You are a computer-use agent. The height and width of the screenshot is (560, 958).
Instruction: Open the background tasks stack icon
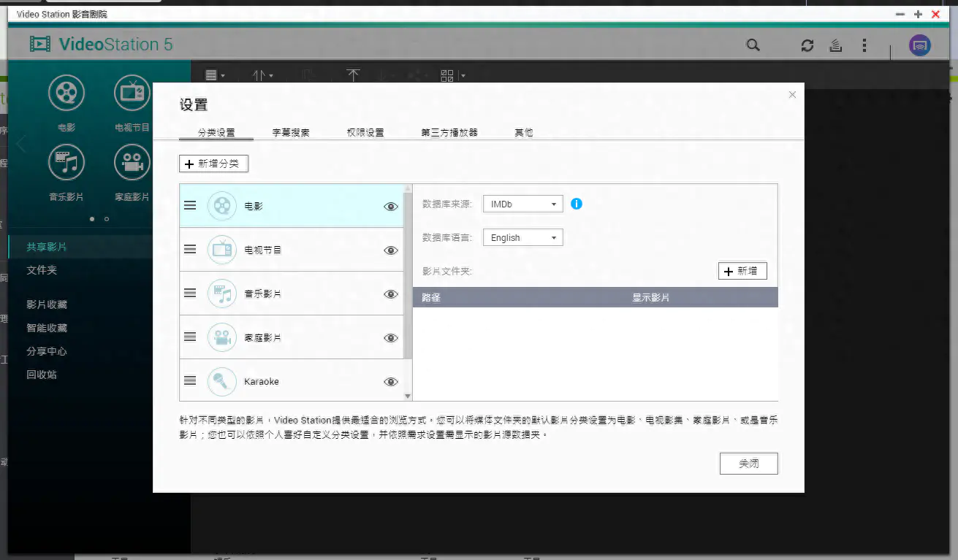pyautogui.click(x=836, y=45)
